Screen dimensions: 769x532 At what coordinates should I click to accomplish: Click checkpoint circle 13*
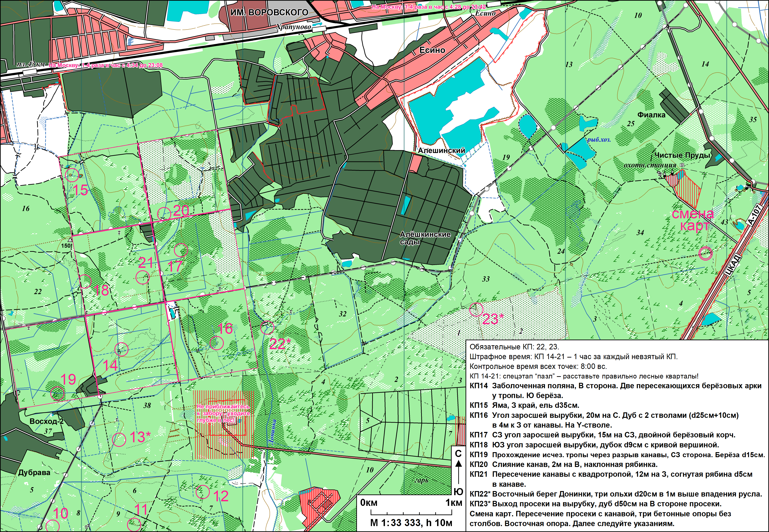pos(119,440)
